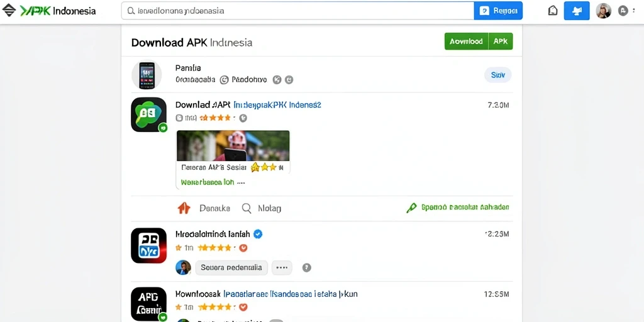Click the green APK button

click(x=500, y=42)
